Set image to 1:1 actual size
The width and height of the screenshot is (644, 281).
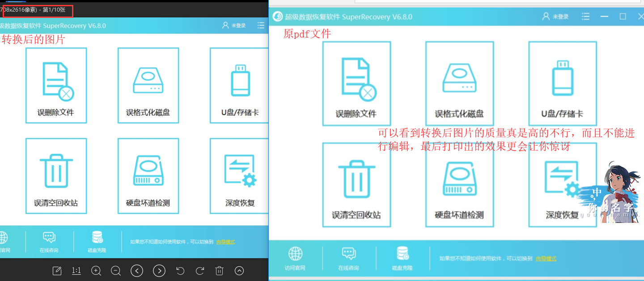tap(76, 271)
